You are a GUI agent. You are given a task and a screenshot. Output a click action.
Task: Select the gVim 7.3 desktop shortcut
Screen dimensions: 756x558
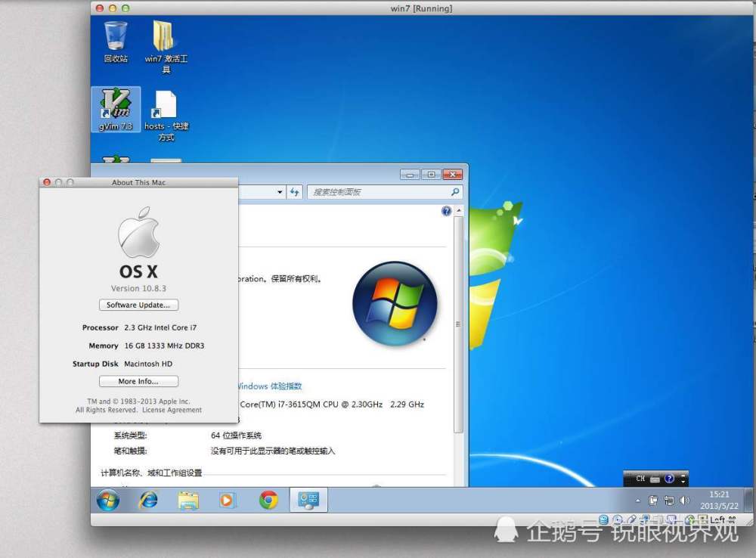(x=116, y=110)
